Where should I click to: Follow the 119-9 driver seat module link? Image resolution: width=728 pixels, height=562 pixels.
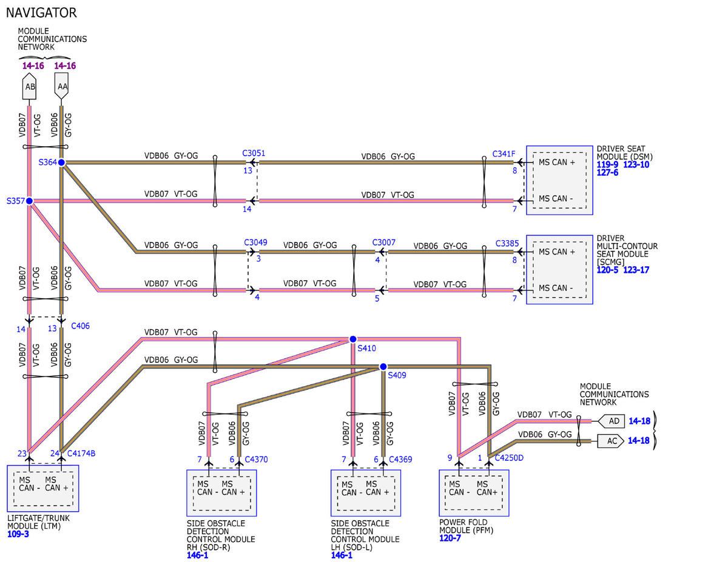pos(607,164)
